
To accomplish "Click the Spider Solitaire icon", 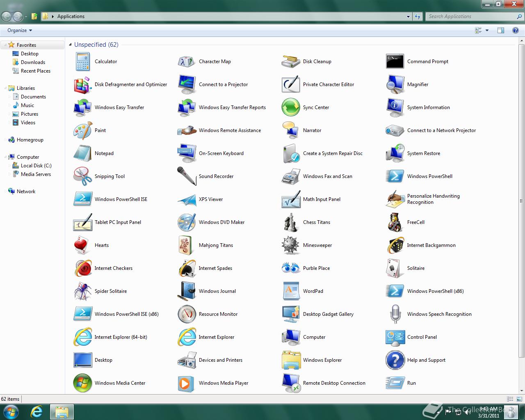I will coord(83,291).
